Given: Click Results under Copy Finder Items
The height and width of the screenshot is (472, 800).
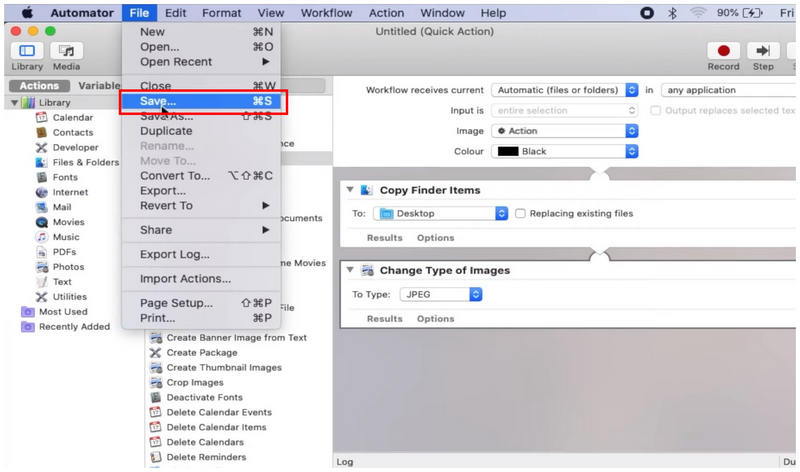Looking at the screenshot, I should (x=385, y=238).
